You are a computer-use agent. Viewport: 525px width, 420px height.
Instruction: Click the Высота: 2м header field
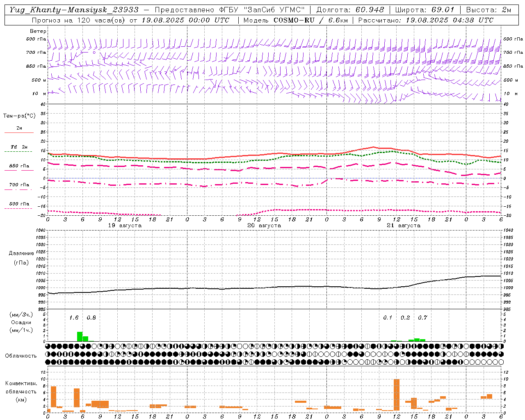pos(488,10)
